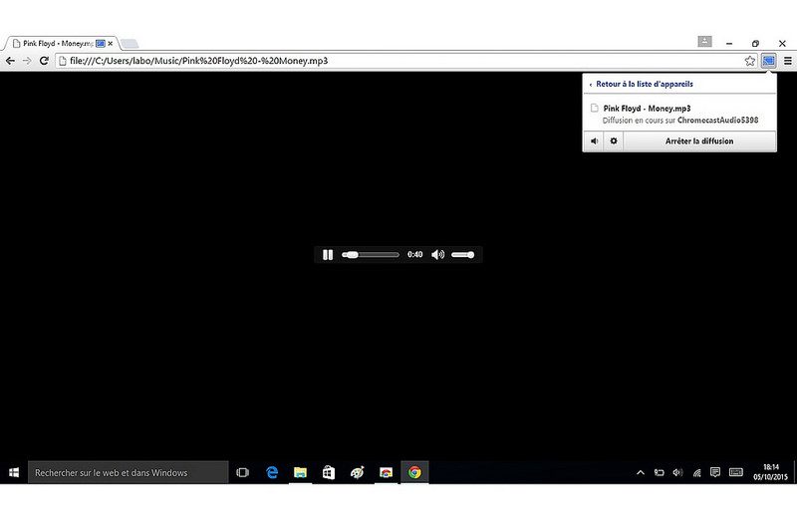Click the audio seek progress bar
The width and height of the screenshot is (797, 532).
(371, 255)
